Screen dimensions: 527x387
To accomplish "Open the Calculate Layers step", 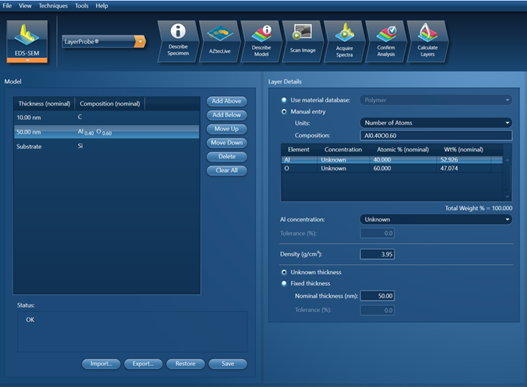I will (x=427, y=41).
